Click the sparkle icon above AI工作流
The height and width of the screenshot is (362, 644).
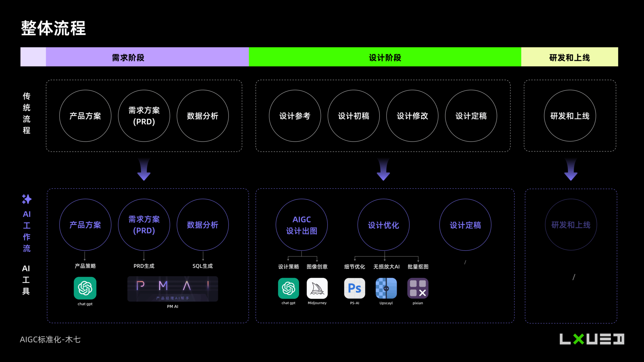[26, 199]
